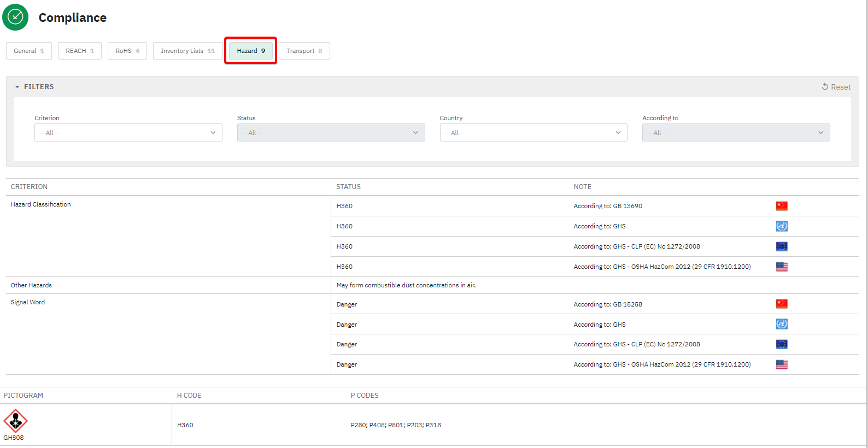
Task: Select the highlighted Hazard tab
Action: click(x=251, y=51)
